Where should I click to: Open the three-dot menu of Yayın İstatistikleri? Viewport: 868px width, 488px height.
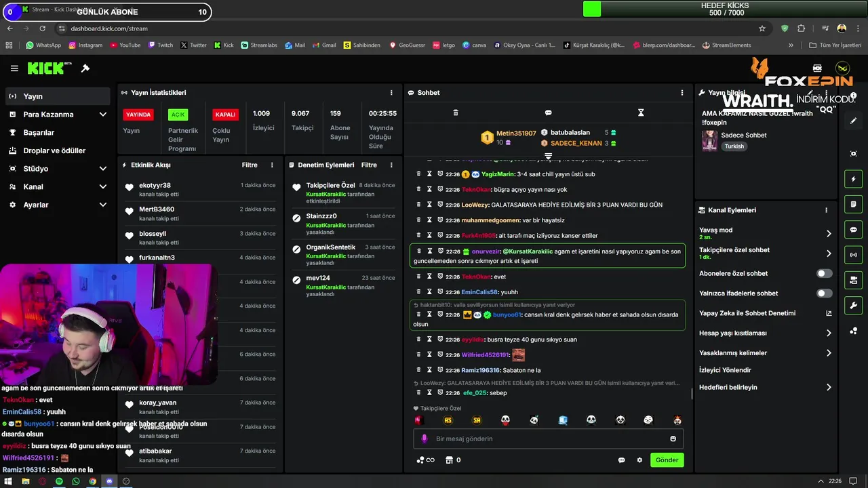coord(391,93)
